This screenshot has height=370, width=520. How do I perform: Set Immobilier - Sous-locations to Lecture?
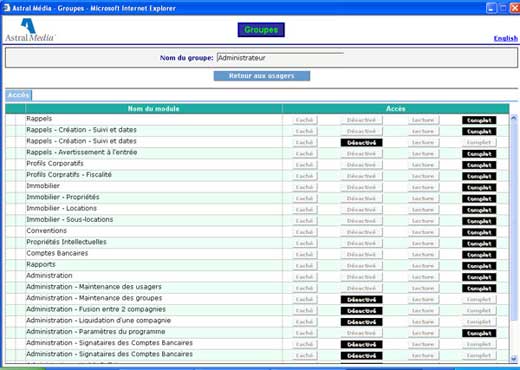[x=423, y=221]
